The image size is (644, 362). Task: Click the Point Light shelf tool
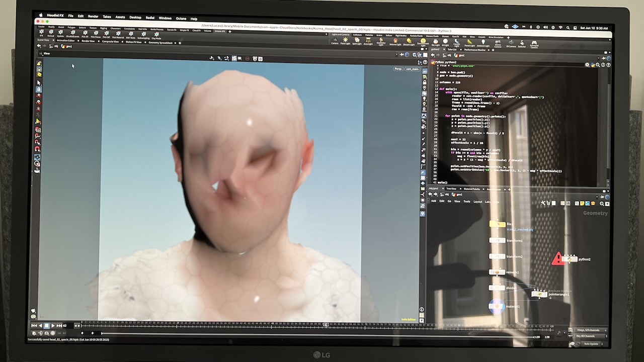click(345, 41)
